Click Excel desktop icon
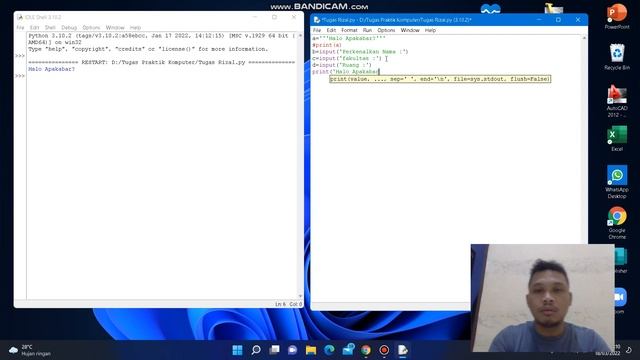Viewport: 640px width, 360px height. (x=617, y=139)
